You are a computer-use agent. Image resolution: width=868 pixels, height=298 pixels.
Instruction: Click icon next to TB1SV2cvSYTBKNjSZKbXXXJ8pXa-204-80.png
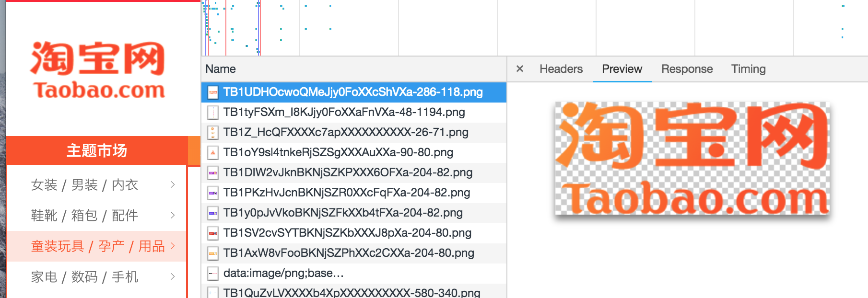212,233
